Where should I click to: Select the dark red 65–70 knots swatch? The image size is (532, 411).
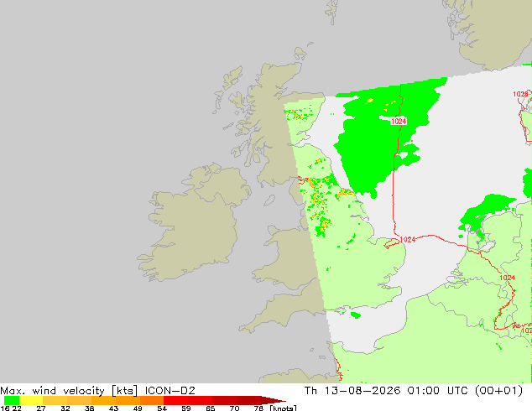[x=224, y=400]
